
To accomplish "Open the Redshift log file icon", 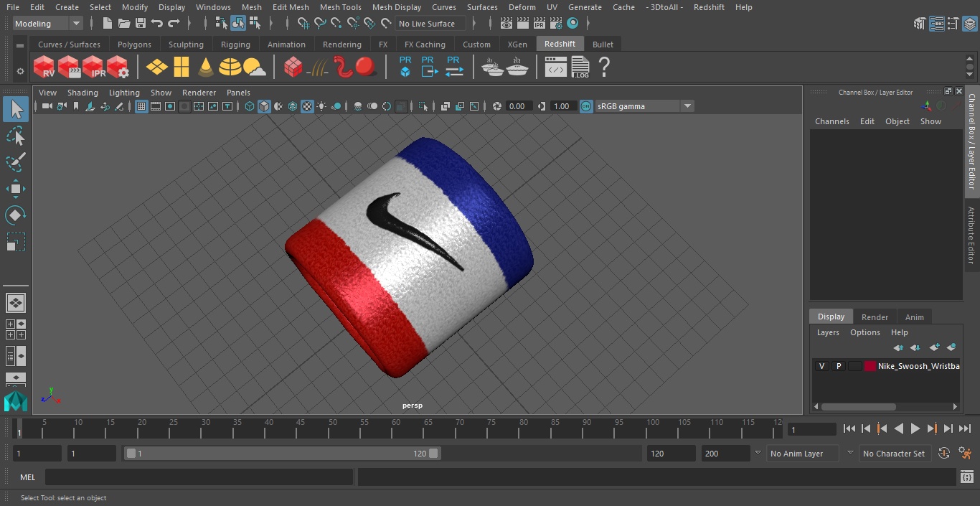I will click(580, 67).
